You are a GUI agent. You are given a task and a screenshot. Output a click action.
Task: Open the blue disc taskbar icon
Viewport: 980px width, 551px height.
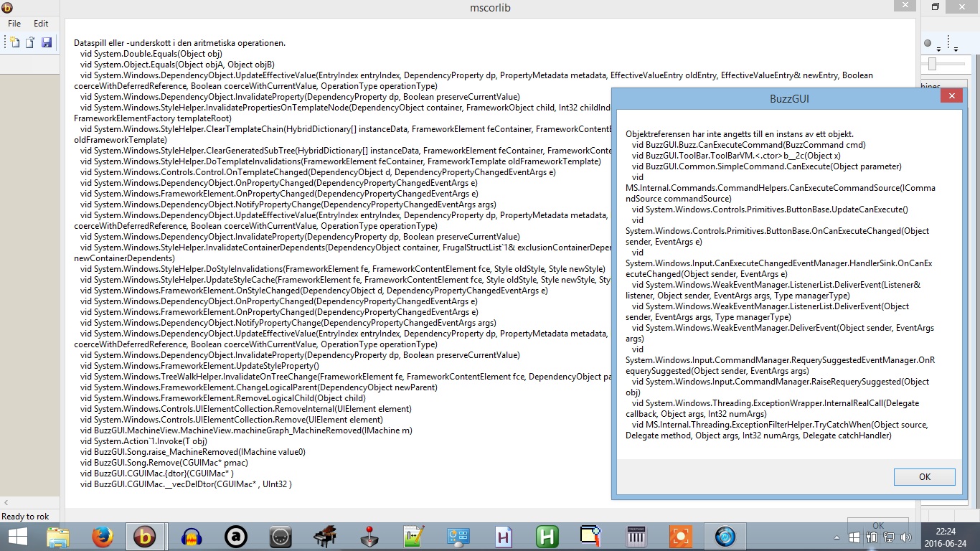click(x=725, y=537)
